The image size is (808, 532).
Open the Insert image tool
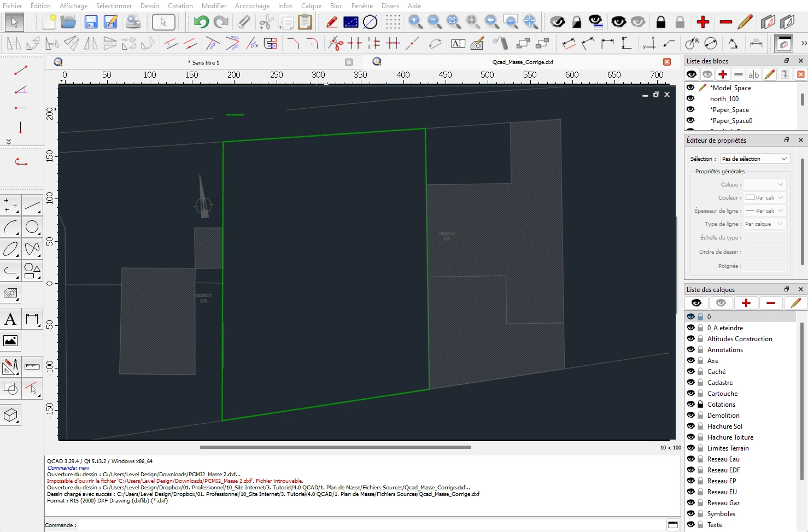click(10, 341)
